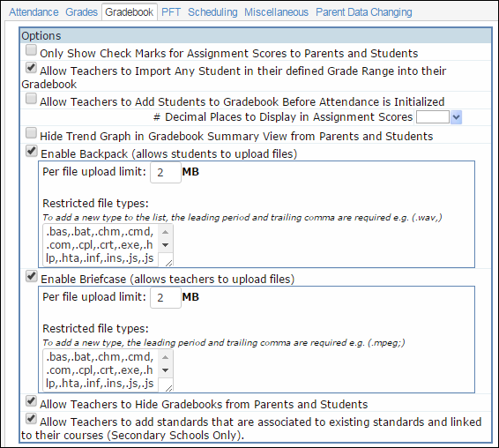Click the Options section header

[256, 35]
